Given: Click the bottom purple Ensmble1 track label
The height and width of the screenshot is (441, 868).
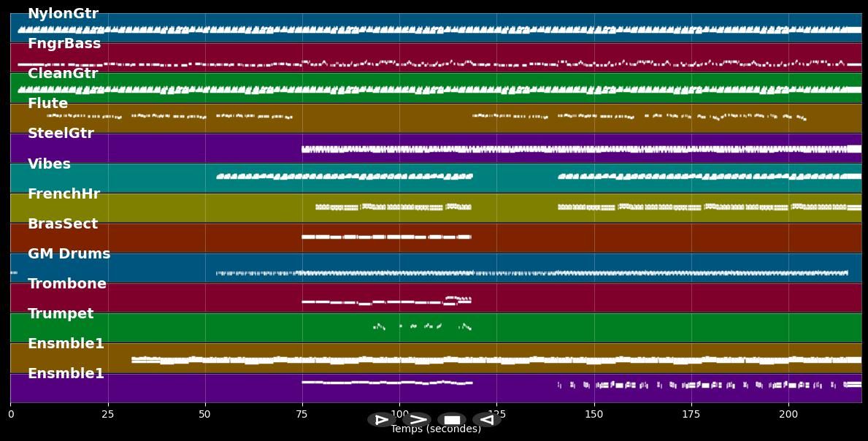Looking at the screenshot, I should (66, 374).
